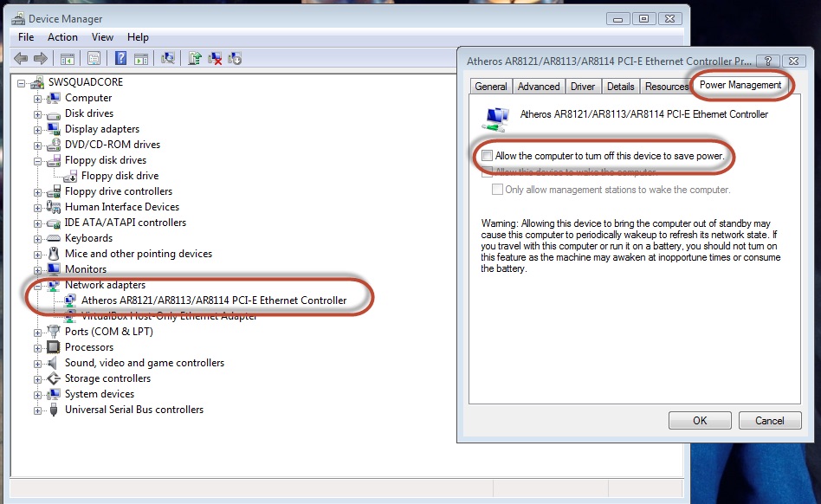Expand the Keyboards node

tap(37, 239)
